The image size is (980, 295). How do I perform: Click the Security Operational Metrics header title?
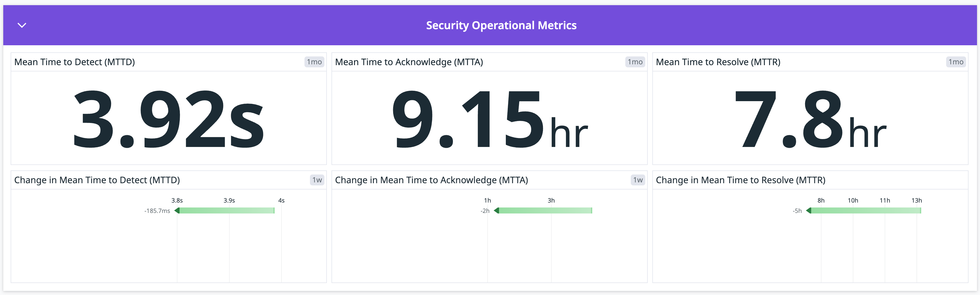(501, 25)
